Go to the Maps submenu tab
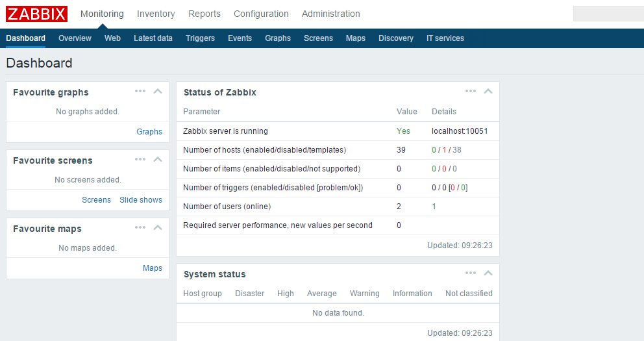644x341 pixels. click(x=356, y=38)
